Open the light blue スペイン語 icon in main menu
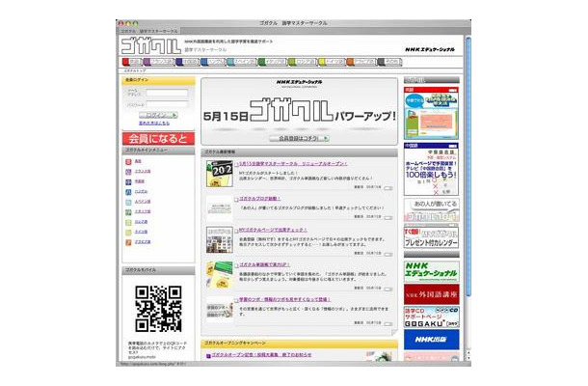Screen dimensions: 588x386 coord(128,203)
